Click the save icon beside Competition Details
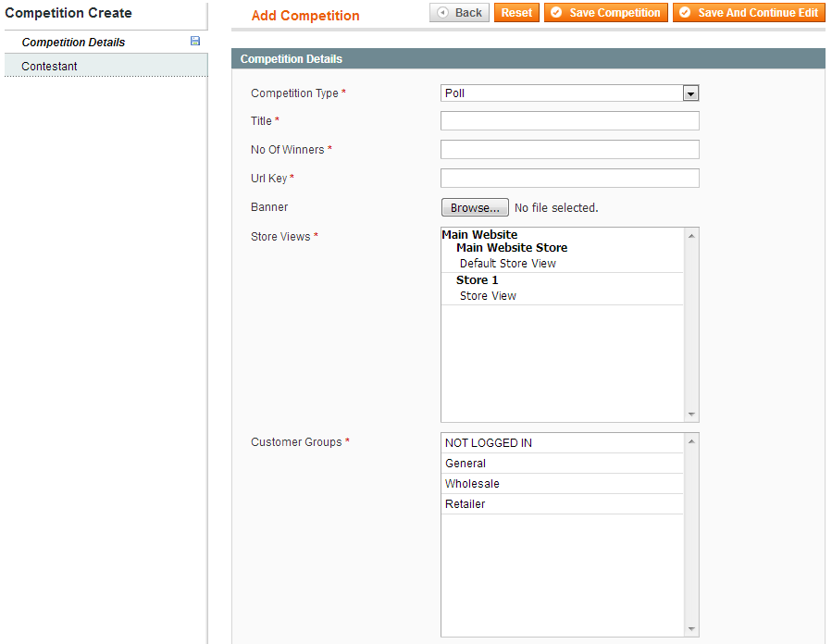This screenshot has width=832, height=644. (194, 42)
